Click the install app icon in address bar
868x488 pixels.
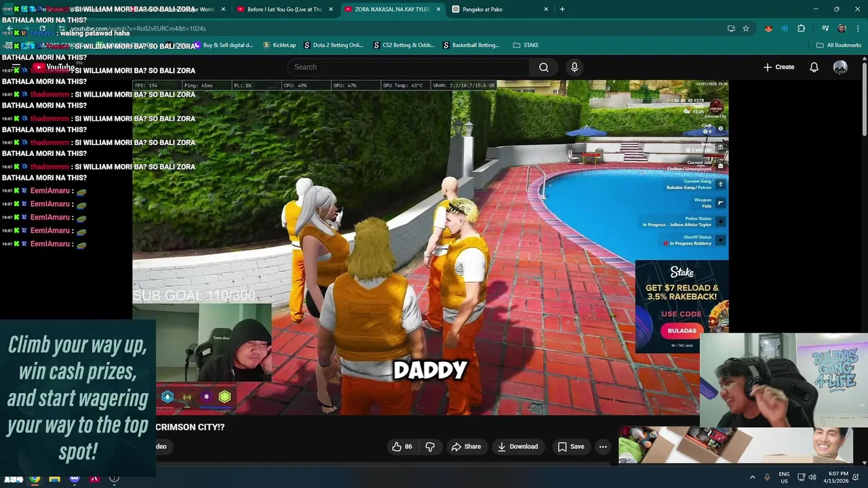pos(731,28)
